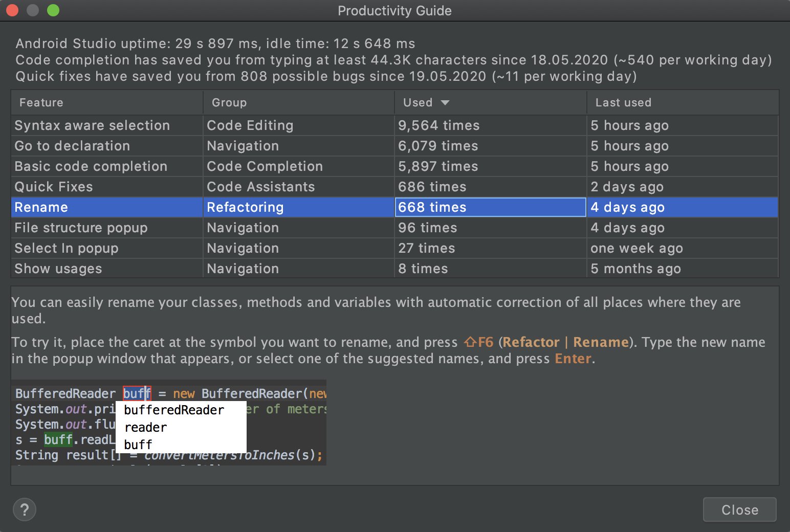Select the Syntax aware selection row
790x532 pixels.
pos(92,125)
